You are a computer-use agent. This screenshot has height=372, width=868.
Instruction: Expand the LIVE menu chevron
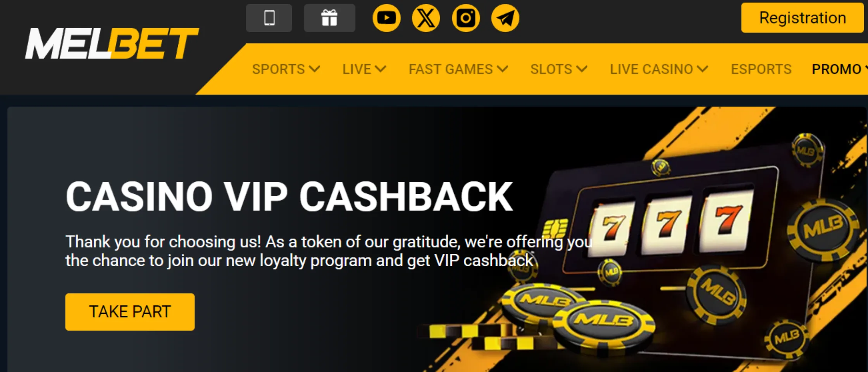click(x=381, y=69)
